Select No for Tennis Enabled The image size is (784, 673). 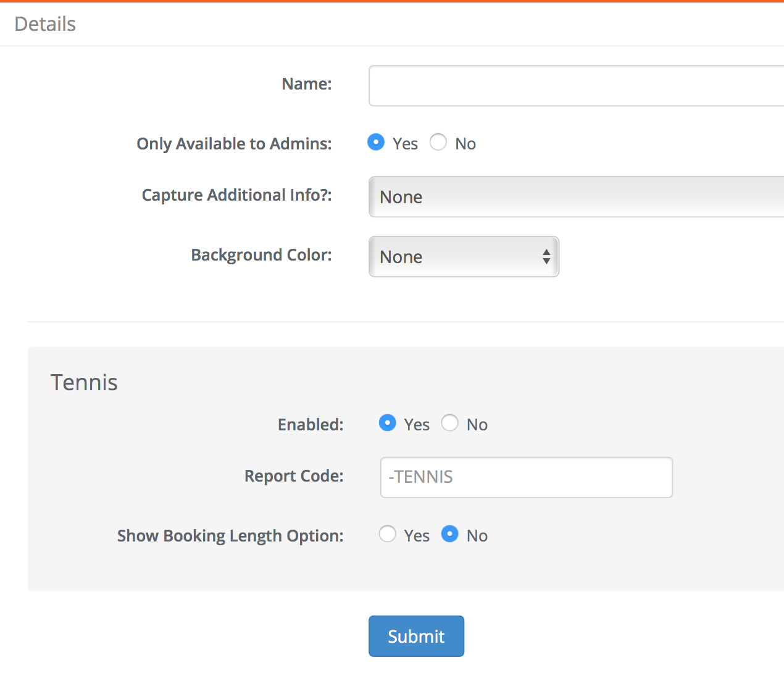coord(450,423)
